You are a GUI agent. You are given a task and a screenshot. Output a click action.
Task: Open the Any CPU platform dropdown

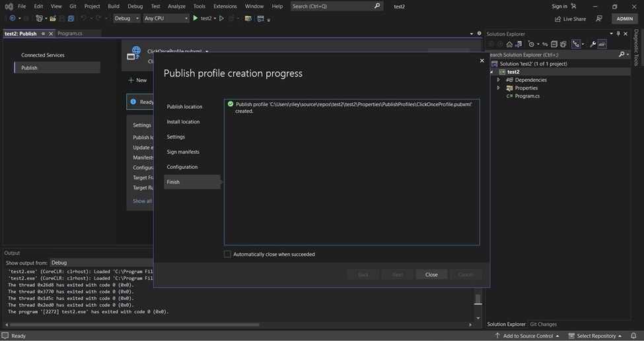point(166,18)
